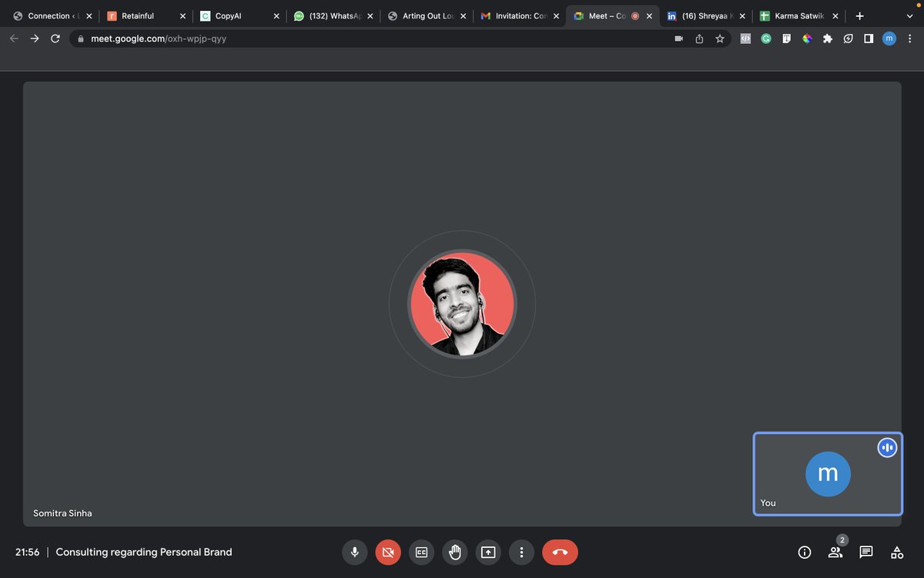
Task: Open the Activities panel
Action: point(897,552)
